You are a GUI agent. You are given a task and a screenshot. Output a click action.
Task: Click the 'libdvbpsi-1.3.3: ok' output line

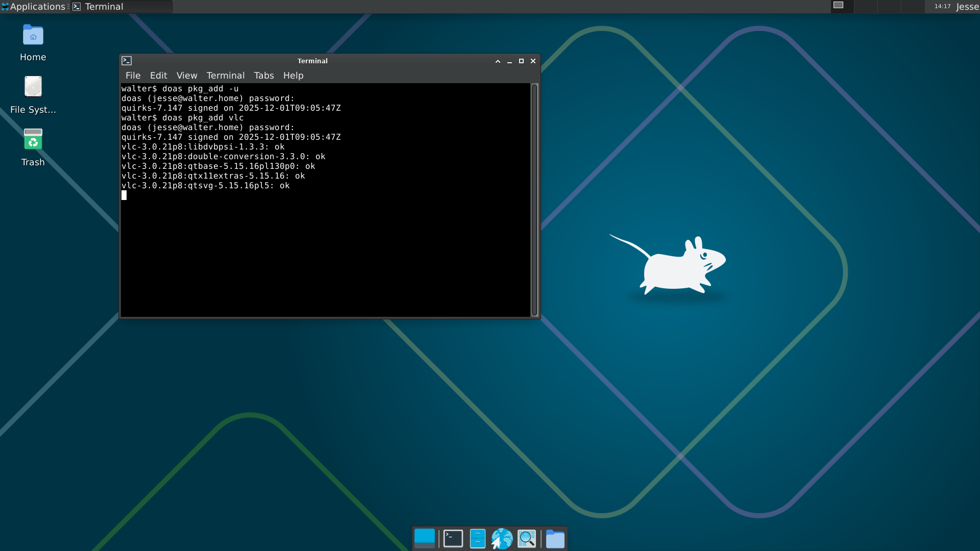point(203,147)
